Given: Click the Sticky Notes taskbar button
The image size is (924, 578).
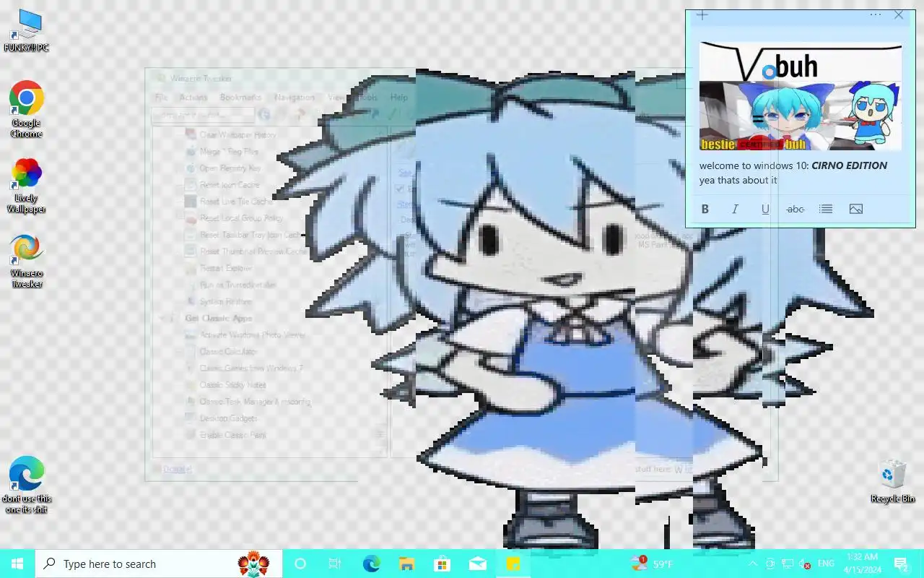Looking at the screenshot, I should (513, 564).
